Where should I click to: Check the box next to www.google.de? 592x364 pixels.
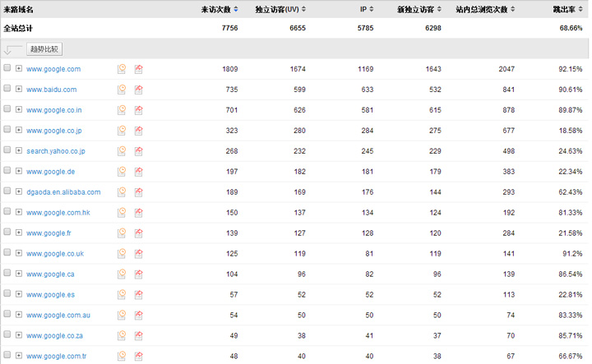(7, 171)
